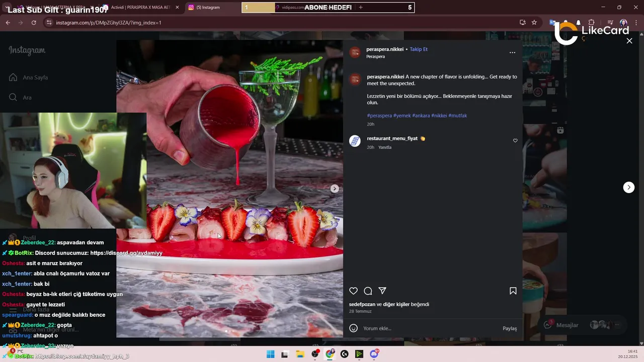Image resolution: width=644 pixels, height=362 pixels.
Task: Close the Instagram post overlay
Action: coord(629,41)
